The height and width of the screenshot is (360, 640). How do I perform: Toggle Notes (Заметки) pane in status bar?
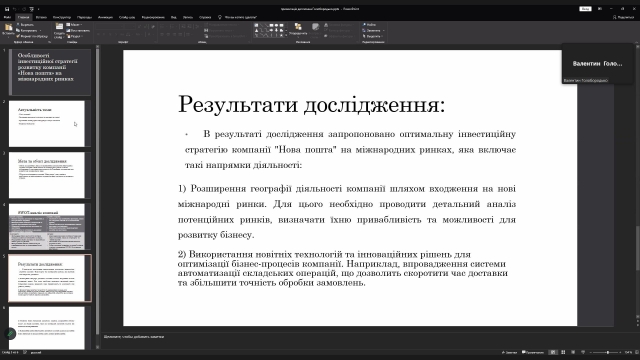(x=509, y=352)
